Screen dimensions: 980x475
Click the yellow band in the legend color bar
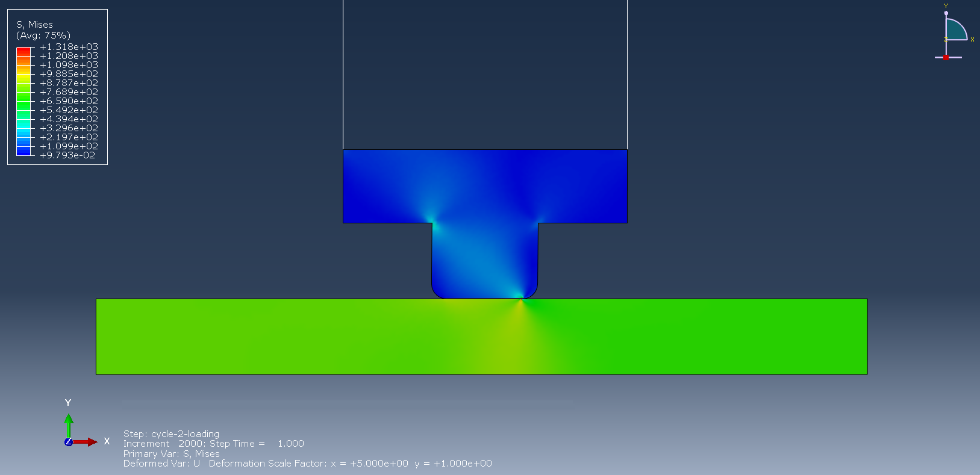23,75
